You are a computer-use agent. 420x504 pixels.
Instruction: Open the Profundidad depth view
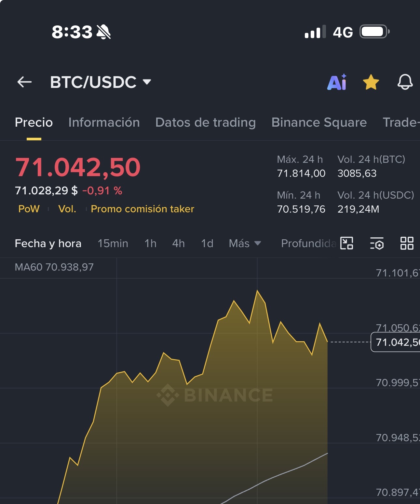[308, 243]
